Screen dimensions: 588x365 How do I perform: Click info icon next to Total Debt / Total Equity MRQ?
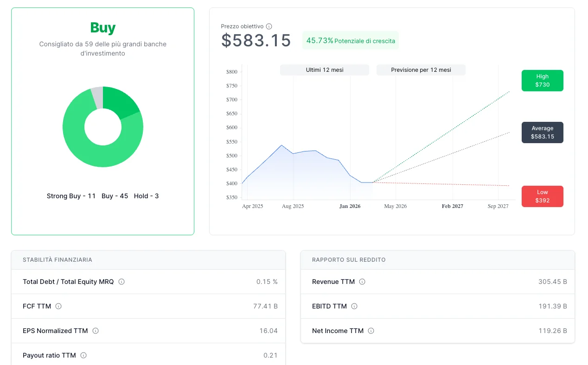[x=121, y=282]
